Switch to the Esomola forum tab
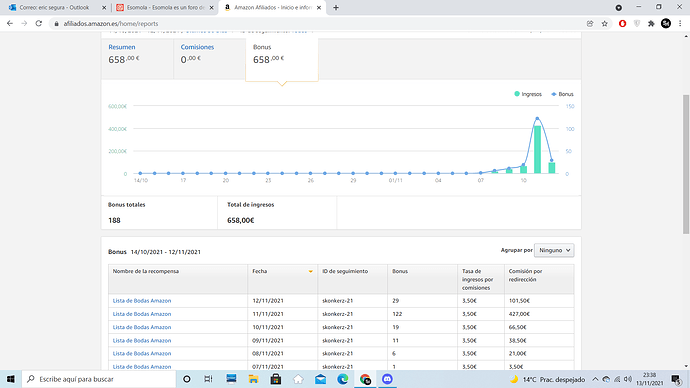 click(165, 7)
